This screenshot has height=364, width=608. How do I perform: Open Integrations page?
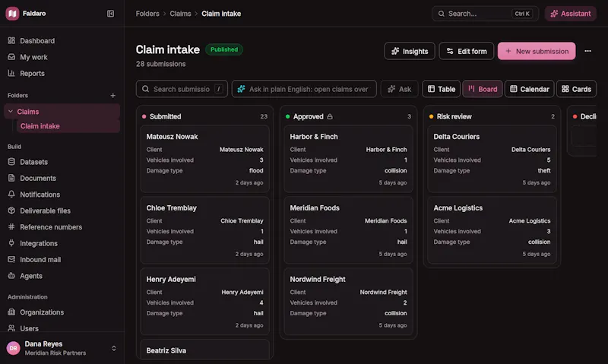[39, 243]
